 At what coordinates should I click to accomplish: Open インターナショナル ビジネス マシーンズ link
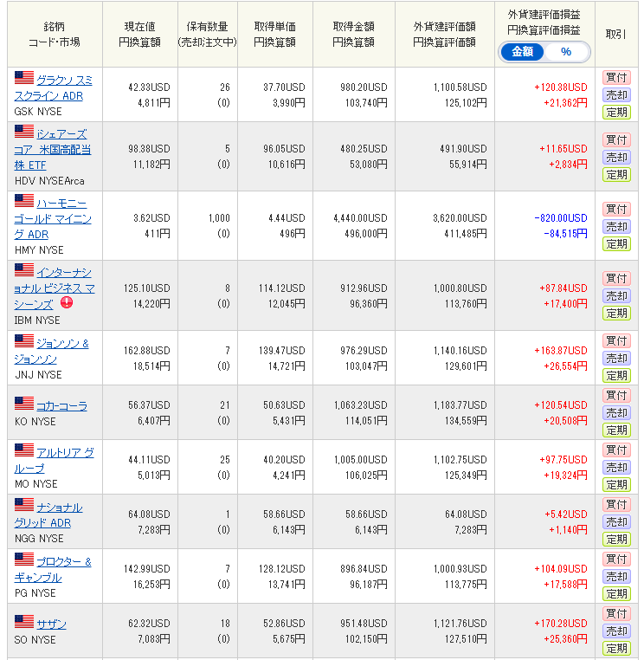coord(55,288)
